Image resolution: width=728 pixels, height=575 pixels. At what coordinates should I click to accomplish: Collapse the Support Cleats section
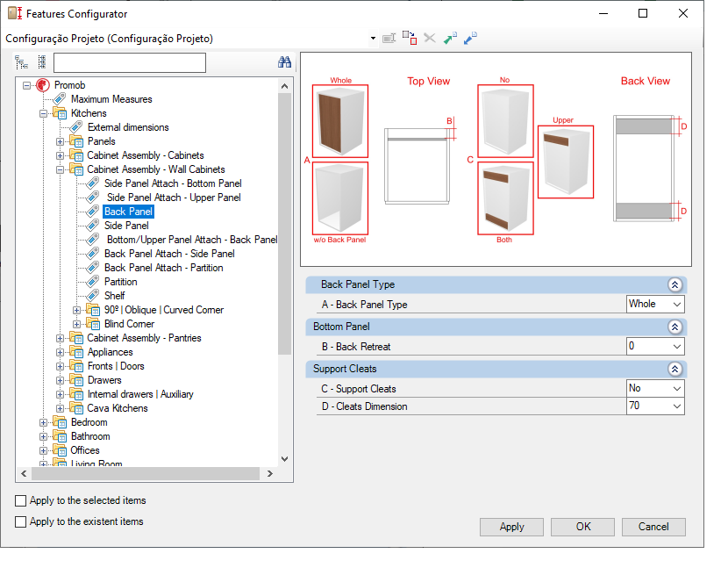point(674,369)
